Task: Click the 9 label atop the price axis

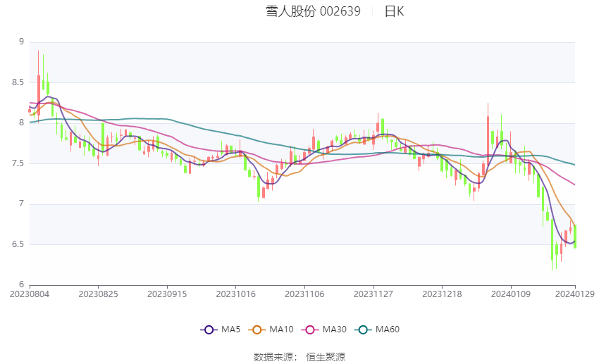Action: point(21,42)
